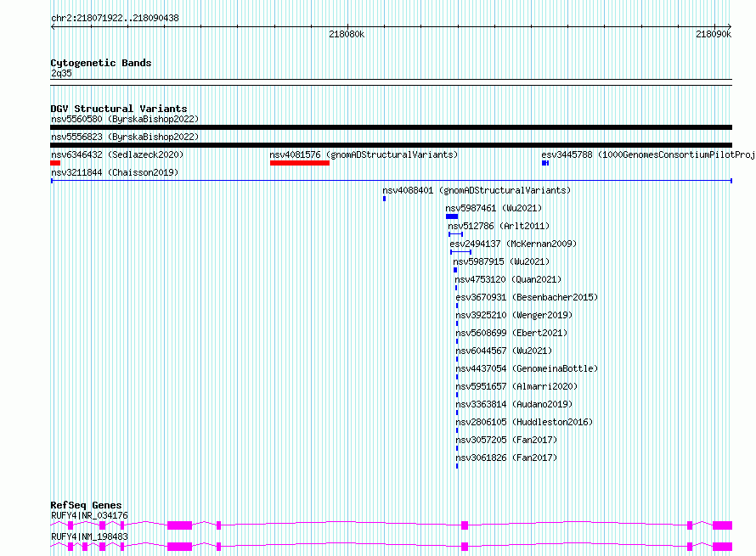The image size is (756, 556).
Task: Open nsv4088401 gnomADStructuralVariants label
Action: 477,190
